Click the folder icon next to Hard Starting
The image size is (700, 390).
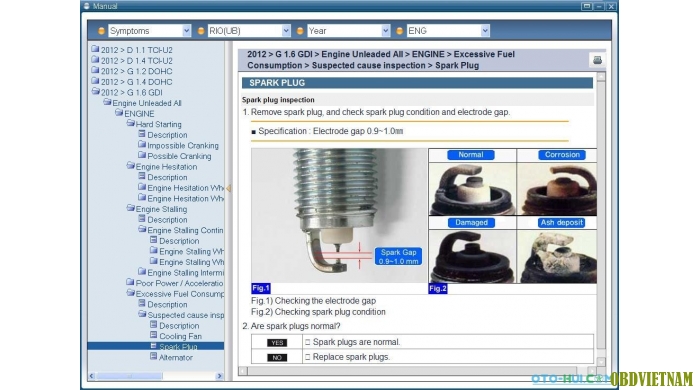tap(130, 123)
